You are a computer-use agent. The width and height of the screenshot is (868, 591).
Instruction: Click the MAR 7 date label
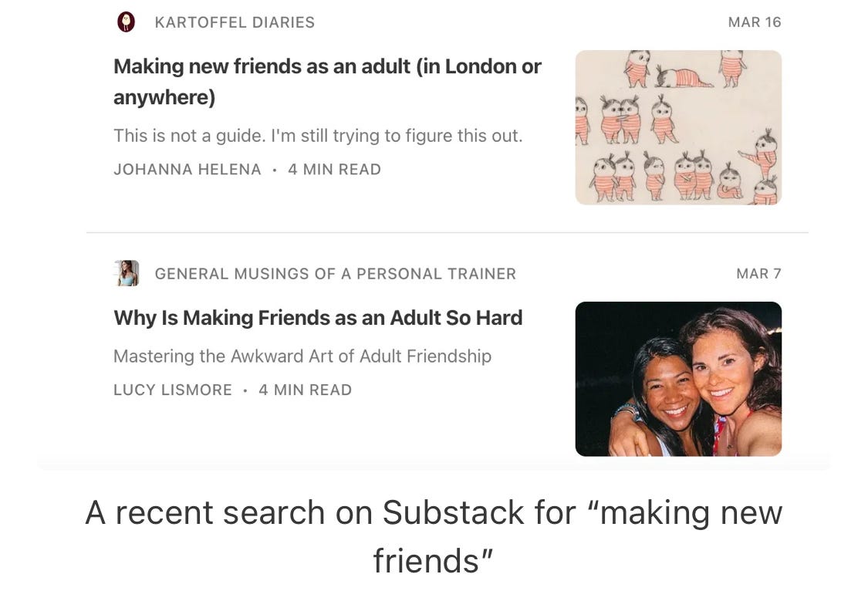758,273
